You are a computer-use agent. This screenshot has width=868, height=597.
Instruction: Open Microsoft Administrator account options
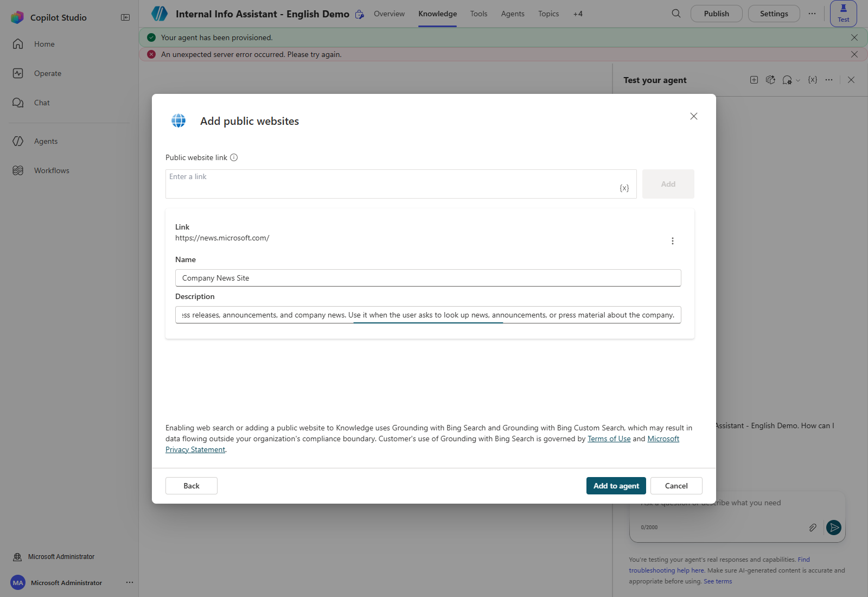(x=130, y=582)
